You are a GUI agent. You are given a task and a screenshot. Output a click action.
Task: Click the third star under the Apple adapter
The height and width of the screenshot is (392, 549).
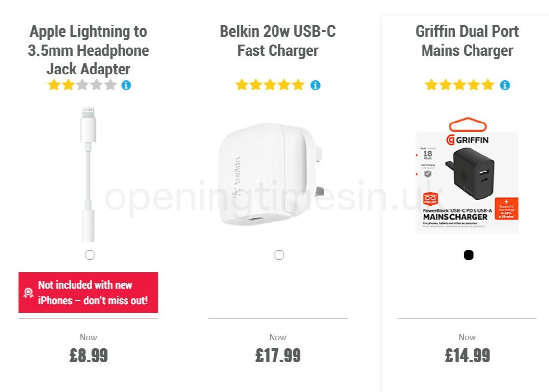(x=82, y=85)
